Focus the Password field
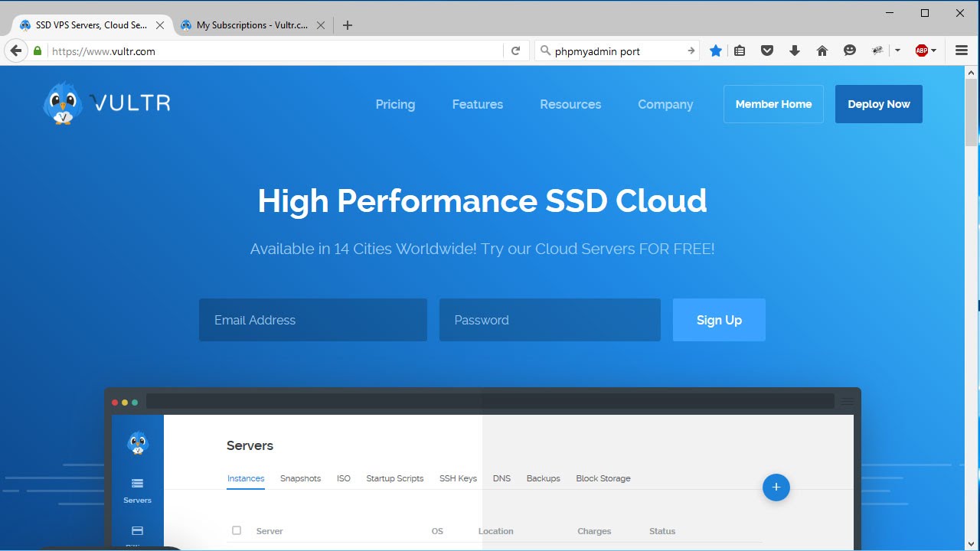The width and height of the screenshot is (980, 551). (x=550, y=320)
